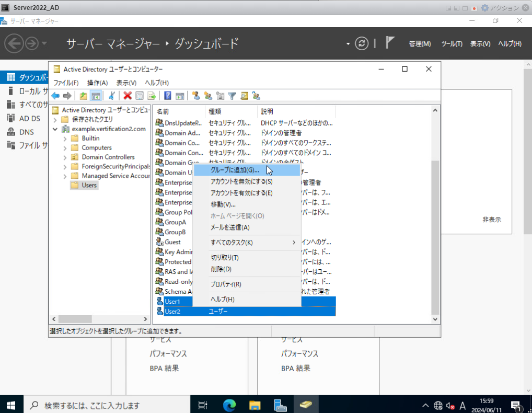Screen dimensions: 532x413
Task: Choose アカウントを無効にする(S) from the context menu
Action: (x=247, y=181)
